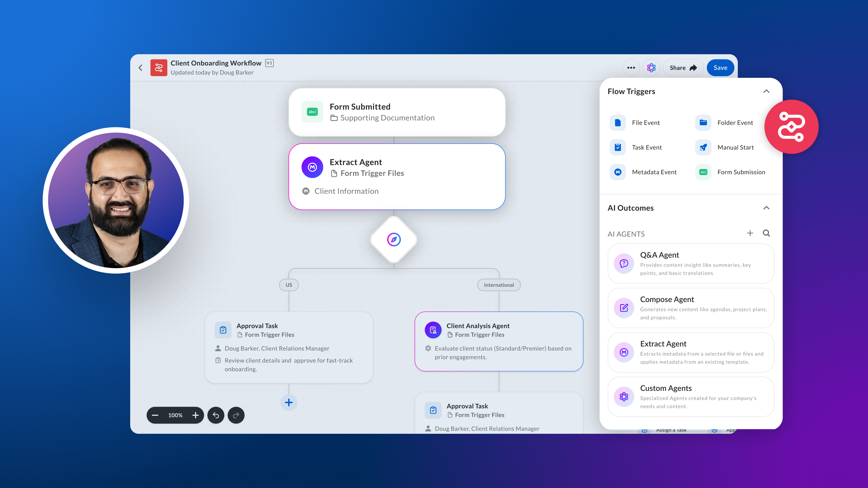This screenshot has width=868, height=488.
Task: Open the AI agents search icon
Action: tap(766, 233)
